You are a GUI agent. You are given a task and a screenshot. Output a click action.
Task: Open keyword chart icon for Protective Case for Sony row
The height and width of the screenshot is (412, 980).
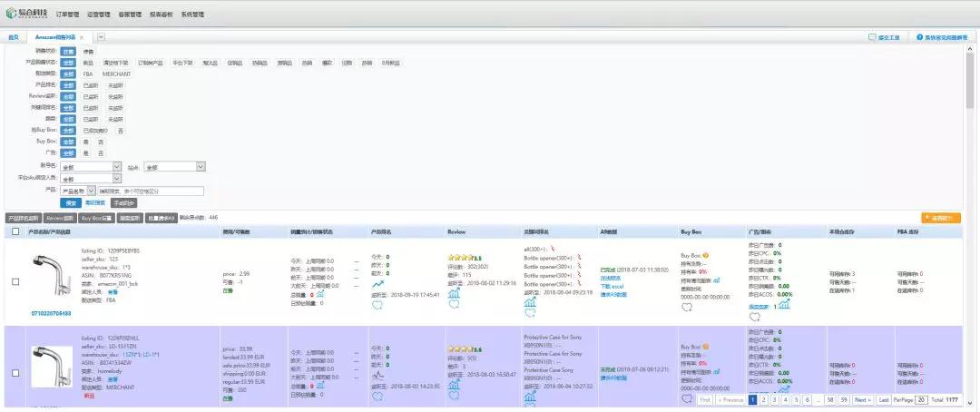[x=530, y=397]
